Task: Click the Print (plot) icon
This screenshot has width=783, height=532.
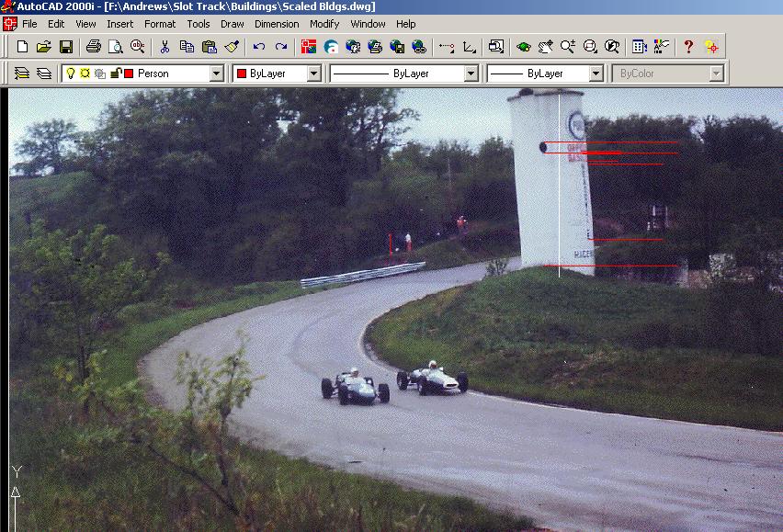Action: [x=93, y=46]
